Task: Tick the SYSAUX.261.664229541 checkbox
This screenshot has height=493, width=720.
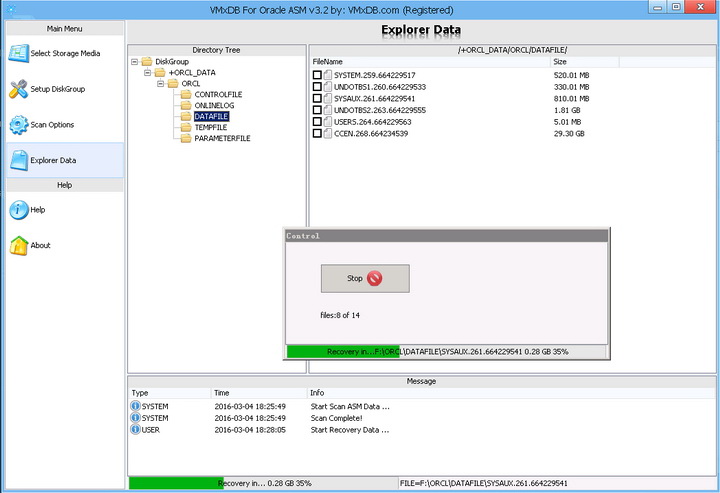Action: click(x=317, y=98)
